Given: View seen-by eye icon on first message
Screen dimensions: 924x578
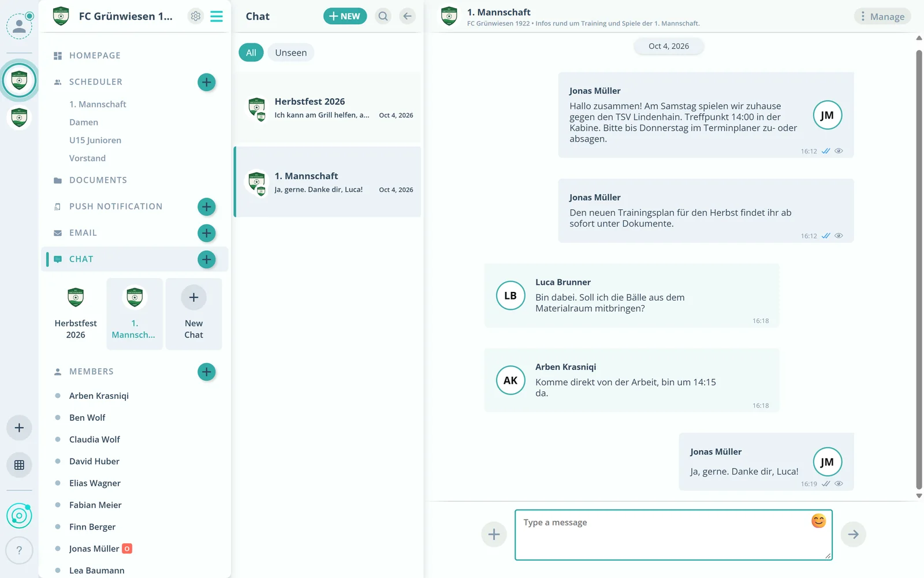Looking at the screenshot, I should click(839, 151).
